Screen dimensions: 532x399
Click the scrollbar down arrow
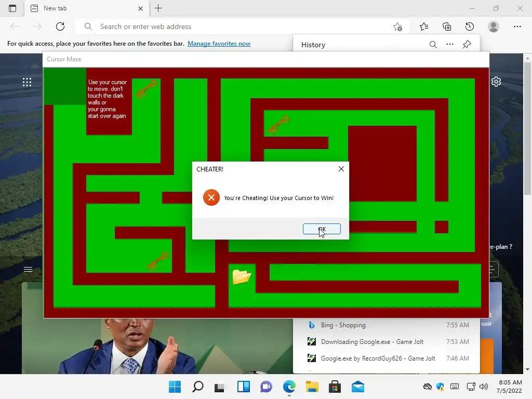tap(528, 369)
